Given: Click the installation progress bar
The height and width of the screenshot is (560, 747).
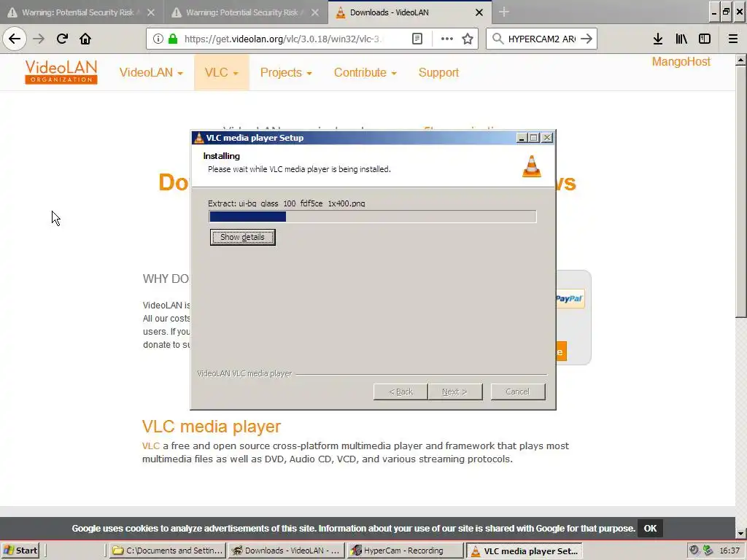Looking at the screenshot, I should point(373,217).
